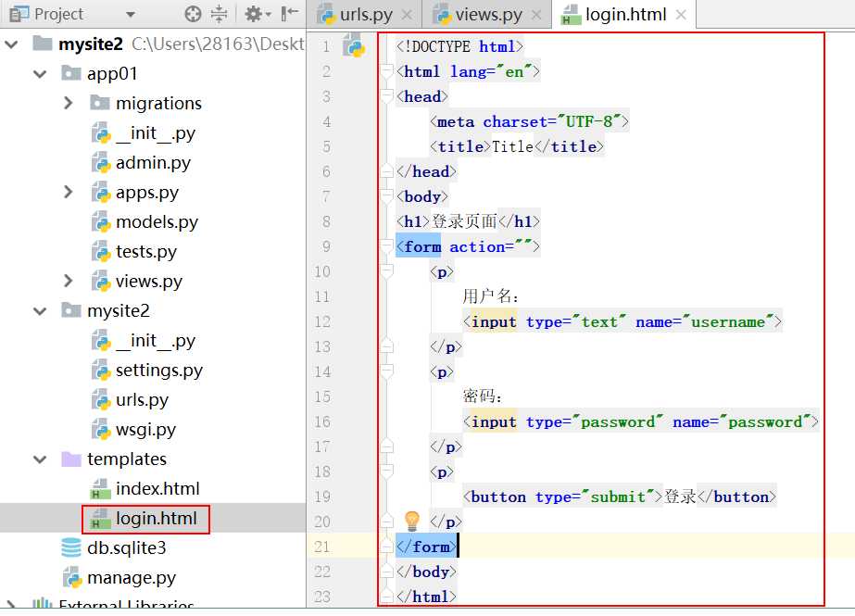Viewport: 855px width, 616px height.
Task: Select settings.py in the project tree
Action: 158,371
